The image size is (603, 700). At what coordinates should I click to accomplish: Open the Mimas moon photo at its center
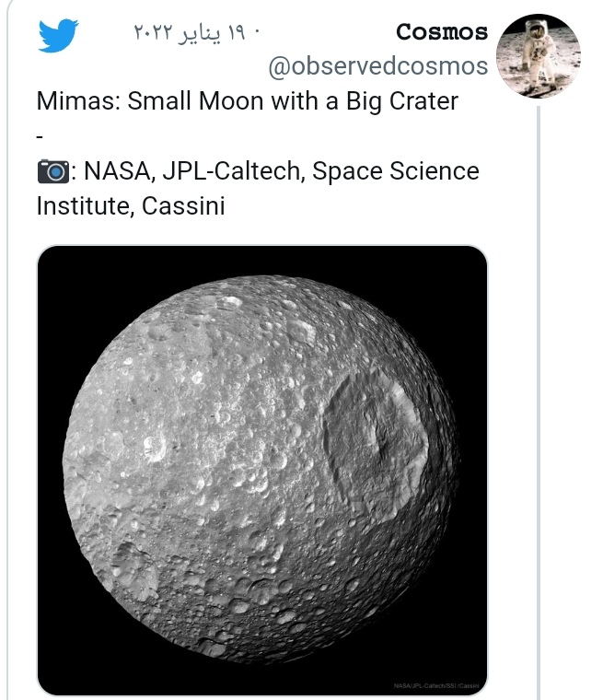click(x=261, y=470)
